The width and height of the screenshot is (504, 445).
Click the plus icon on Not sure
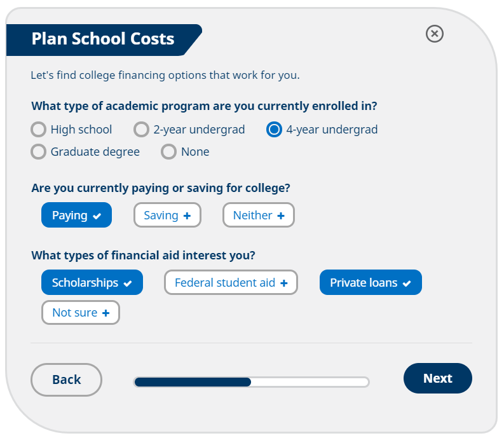106,313
